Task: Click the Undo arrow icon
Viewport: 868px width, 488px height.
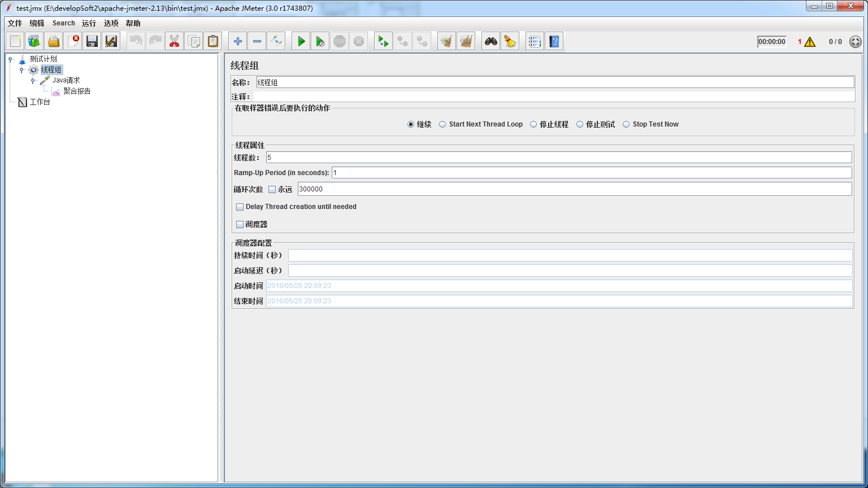Action: pos(136,41)
